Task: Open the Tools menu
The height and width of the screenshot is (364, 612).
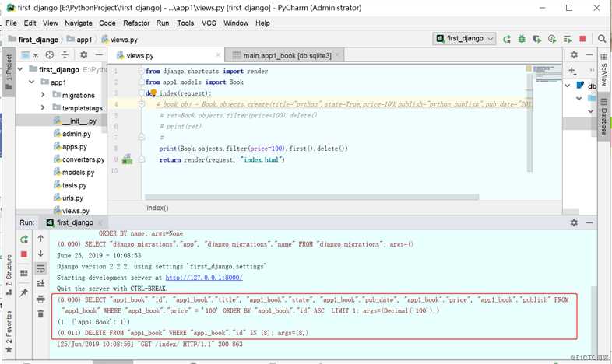Action: pyautogui.click(x=185, y=23)
